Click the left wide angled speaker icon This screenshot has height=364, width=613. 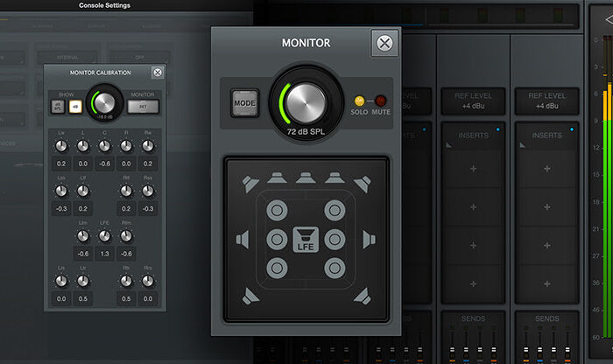pyautogui.click(x=250, y=184)
